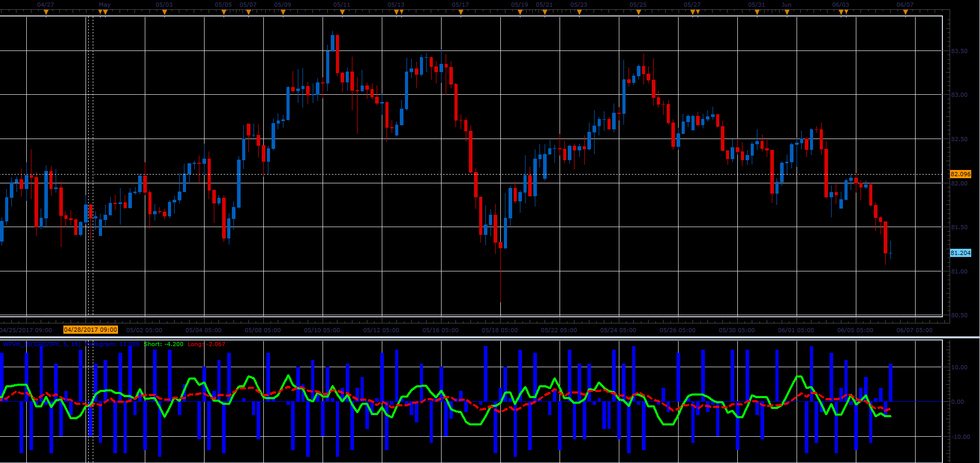Click the 05/02 05:00 time axis label

click(144, 330)
